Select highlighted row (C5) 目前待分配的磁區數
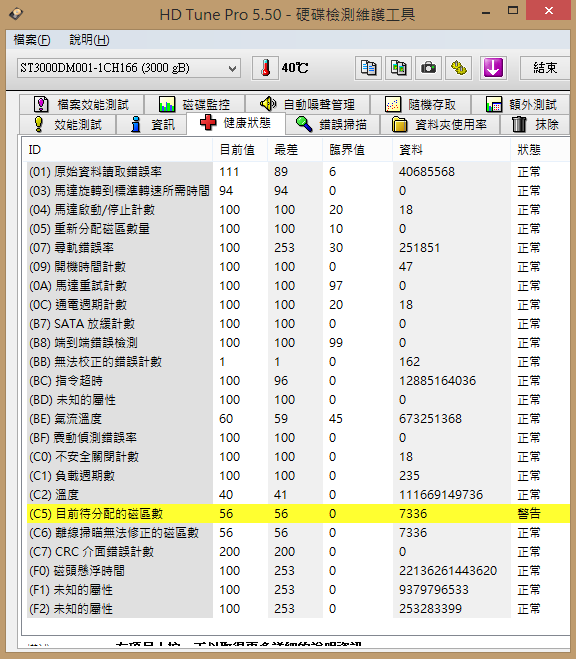The height and width of the screenshot is (659, 576). click(x=298, y=514)
